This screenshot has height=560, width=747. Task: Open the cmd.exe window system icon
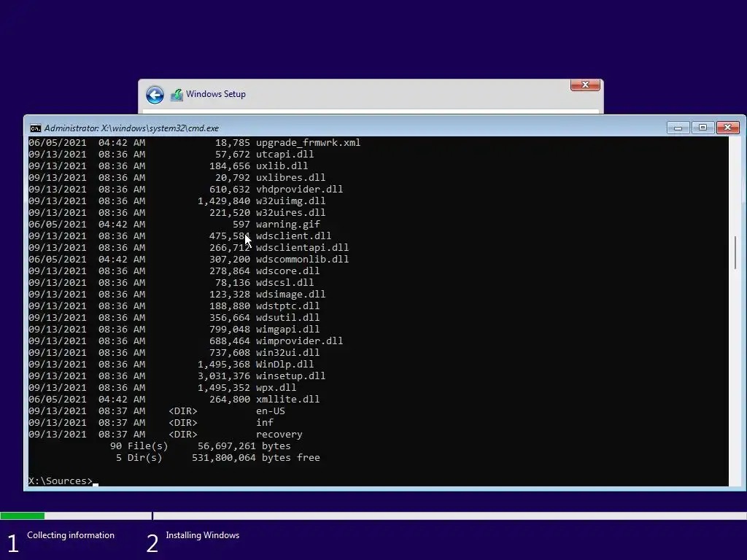35,128
